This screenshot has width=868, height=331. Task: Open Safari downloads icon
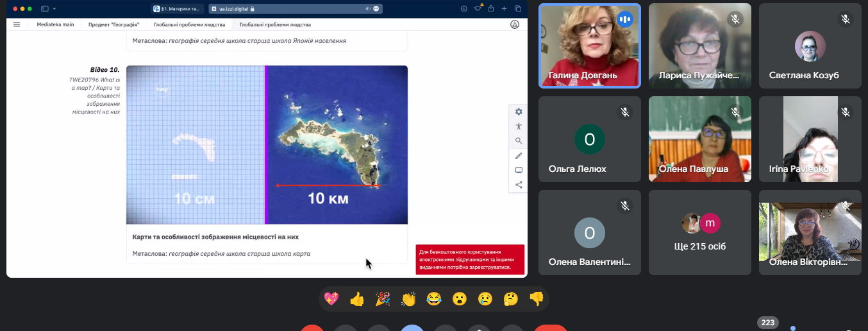[464, 9]
